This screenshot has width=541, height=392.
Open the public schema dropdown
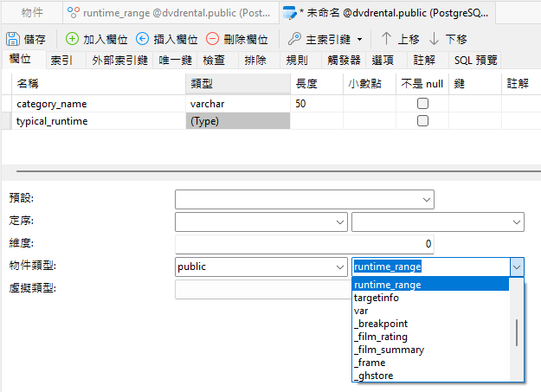coord(340,267)
